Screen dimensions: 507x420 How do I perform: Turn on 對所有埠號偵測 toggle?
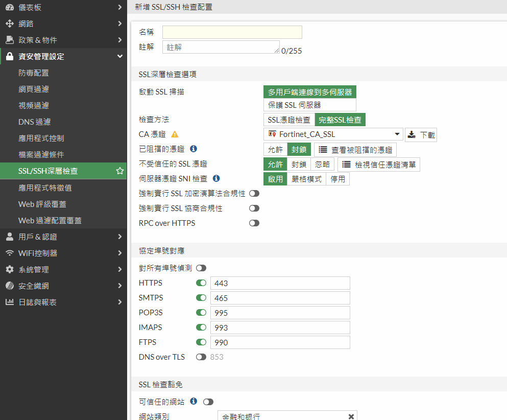click(201, 268)
